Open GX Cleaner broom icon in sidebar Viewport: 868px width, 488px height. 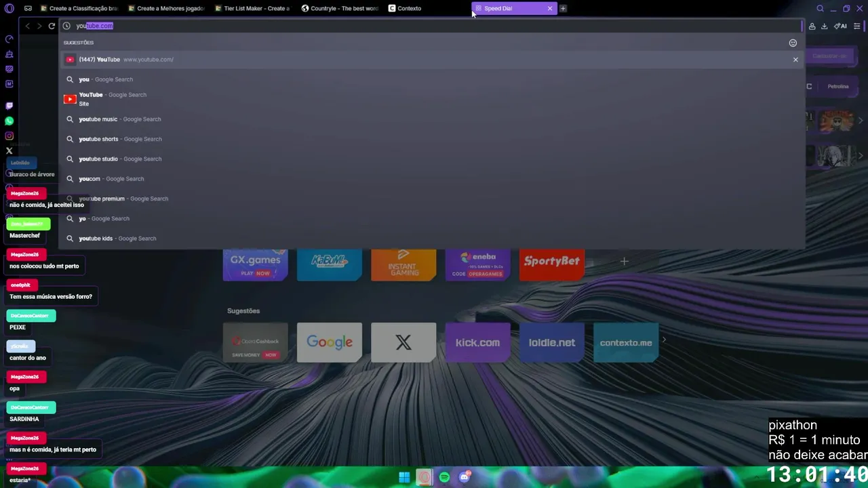(x=9, y=54)
